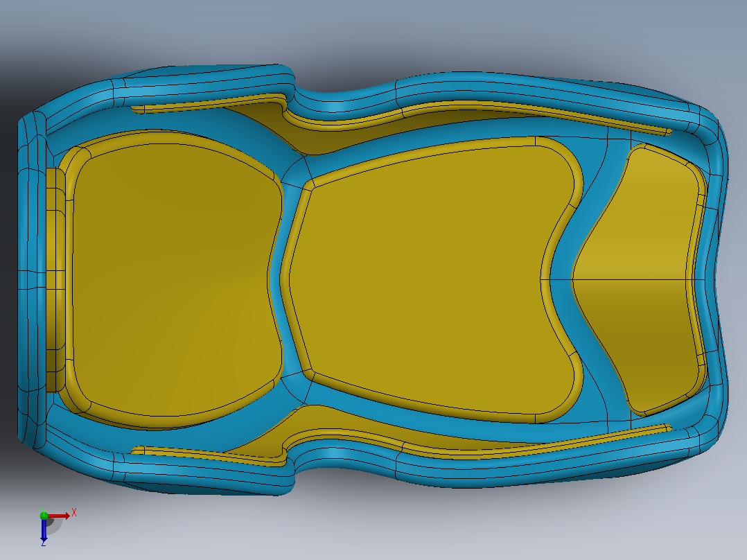747x560 pixels.
Task: Click the green Y axis ball on triad
Action: pos(44,515)
